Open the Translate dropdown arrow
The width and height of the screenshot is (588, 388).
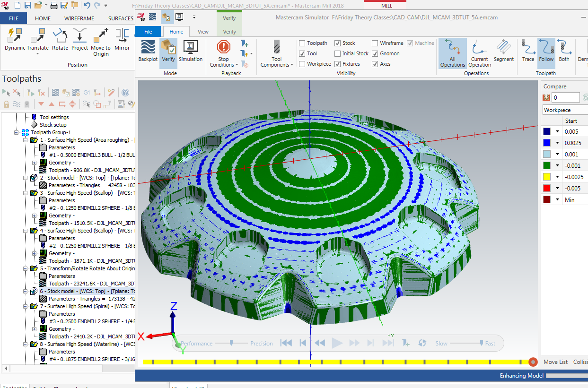coord(37,54)
